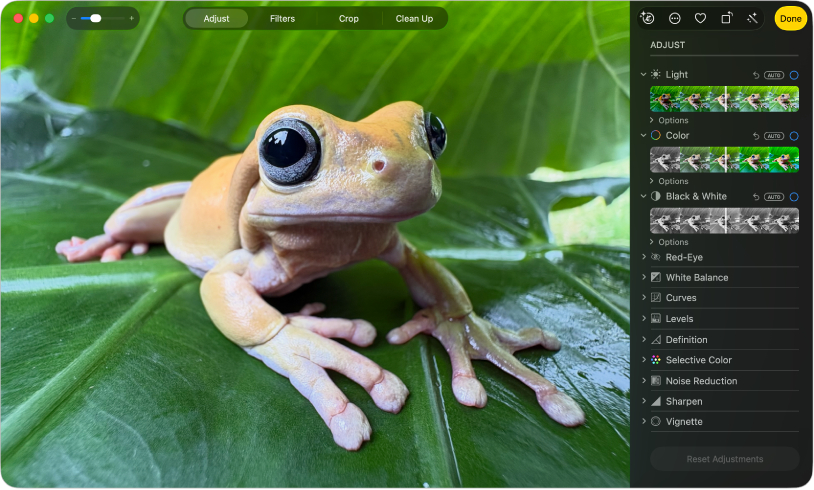Click the rotate image icon
The image size is (814, 490).
(726, 19)
